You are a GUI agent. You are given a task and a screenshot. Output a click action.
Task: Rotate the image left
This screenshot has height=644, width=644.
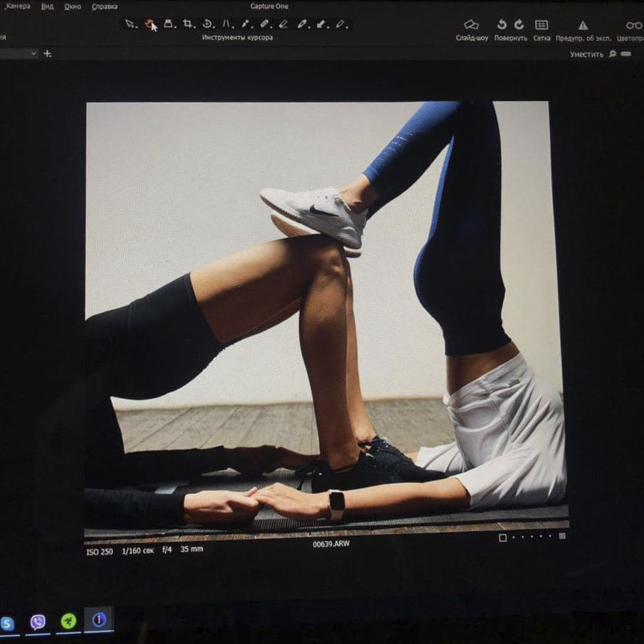(501, 24)
